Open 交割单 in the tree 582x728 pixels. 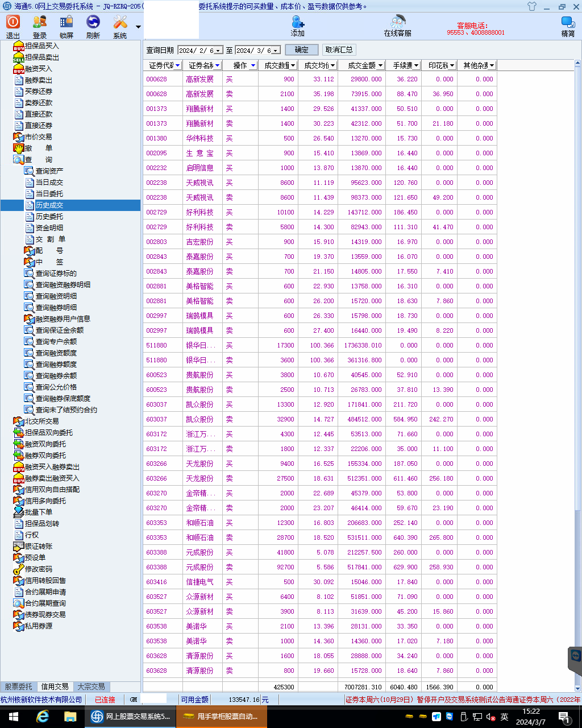click(50, 239)
